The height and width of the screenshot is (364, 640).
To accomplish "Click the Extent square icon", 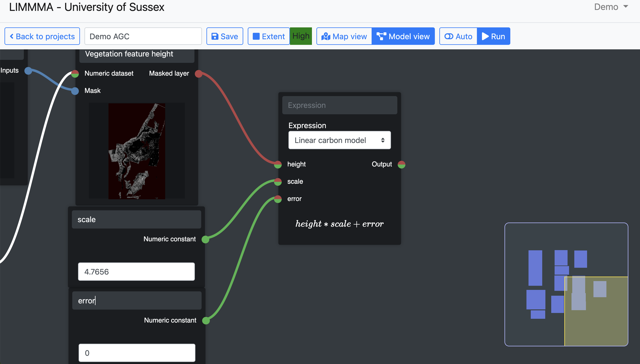I will coord(256,36).
